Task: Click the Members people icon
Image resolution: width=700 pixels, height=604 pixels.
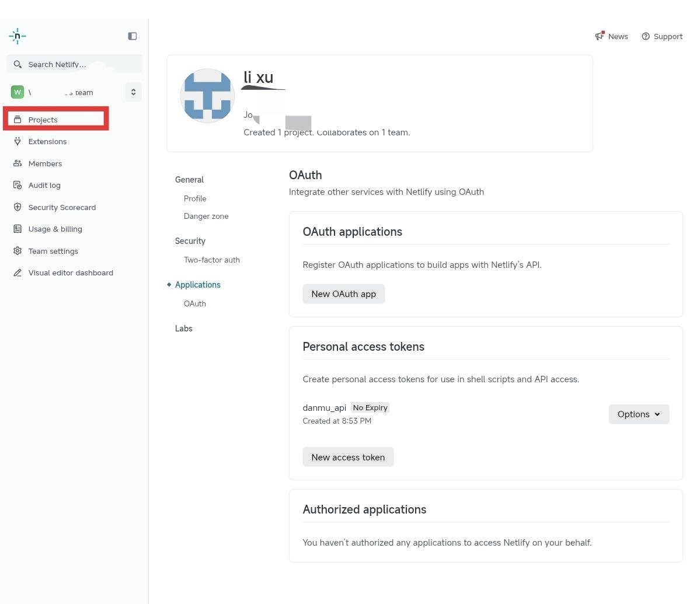Action: click(x=18, y=163)
